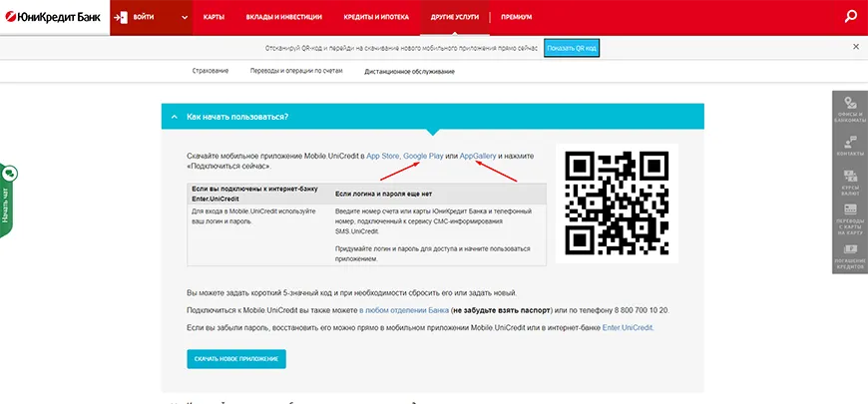Select the Страхование tab
Screen dimensions: 868x404
click(x=211, y=71)
